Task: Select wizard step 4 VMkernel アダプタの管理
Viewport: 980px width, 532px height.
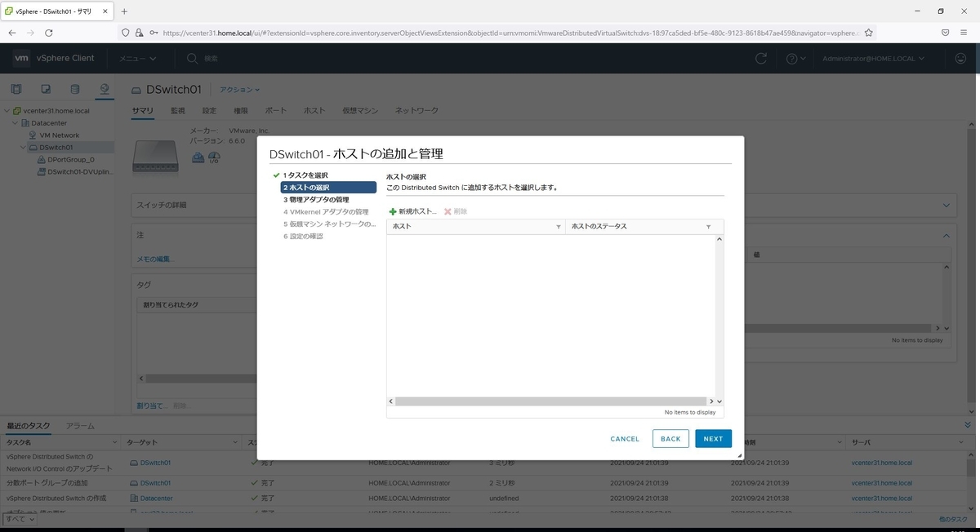Action: coord(326,212)
